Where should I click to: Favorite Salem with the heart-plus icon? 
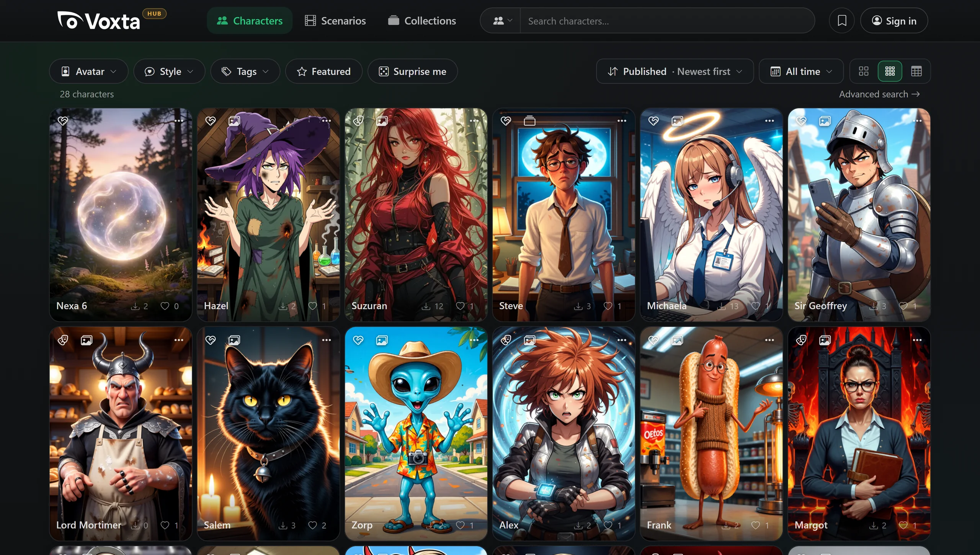pyautogui.click(x=211, y=340)
